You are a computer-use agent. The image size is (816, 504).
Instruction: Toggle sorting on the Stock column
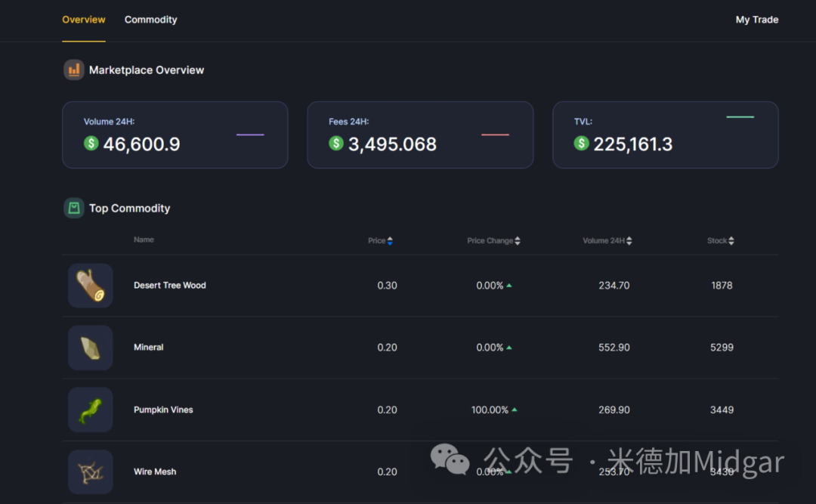click(x=732, y=240)
